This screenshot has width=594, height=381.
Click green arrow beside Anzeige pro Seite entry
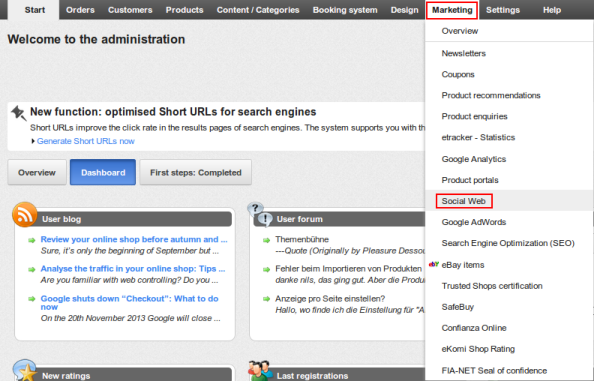(x=267, y=299)
